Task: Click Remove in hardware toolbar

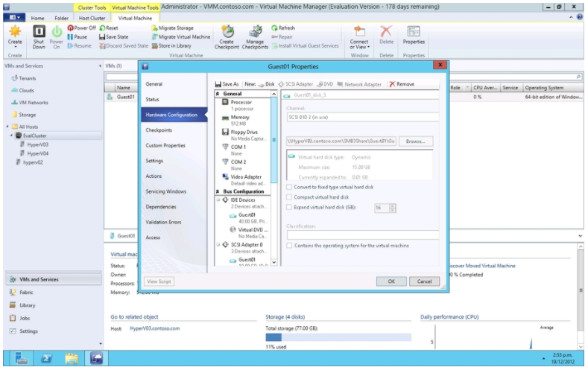Action: [402, 84]
